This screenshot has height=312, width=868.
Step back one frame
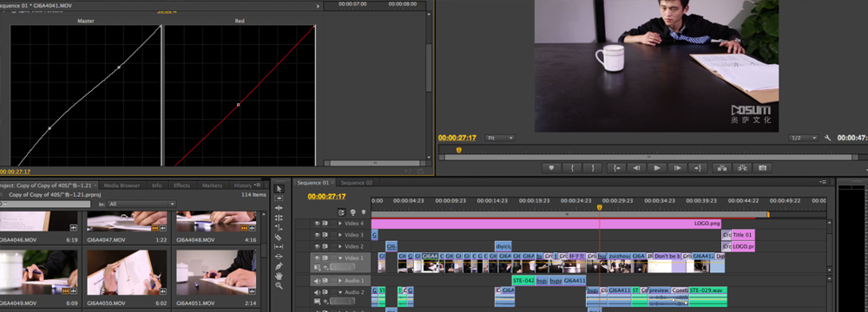636,167
